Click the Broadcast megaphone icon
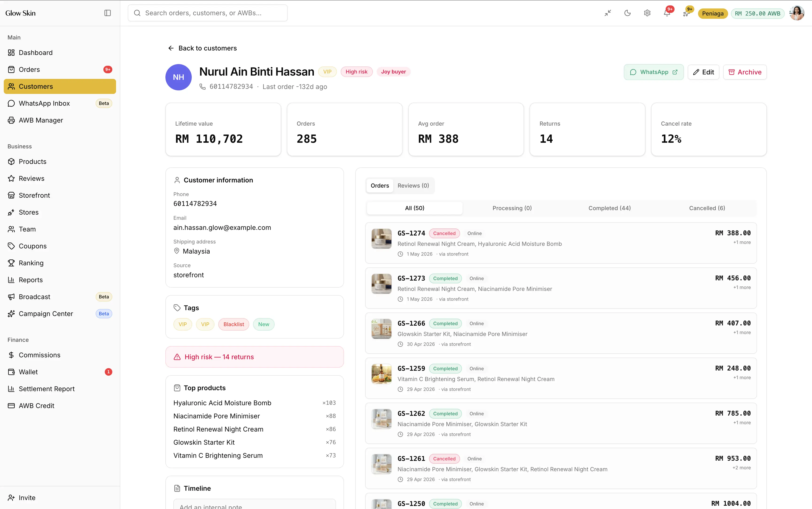The image size is (812, 509). click(12, 297)
